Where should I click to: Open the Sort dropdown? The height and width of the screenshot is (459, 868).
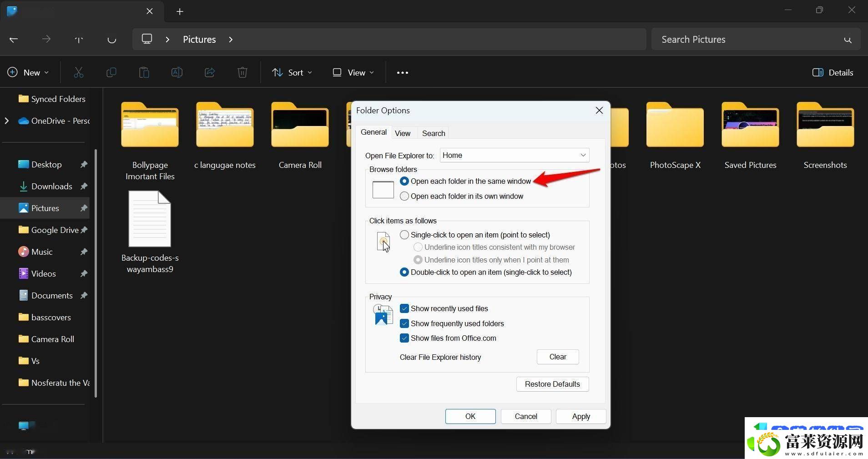coord(292,72)
